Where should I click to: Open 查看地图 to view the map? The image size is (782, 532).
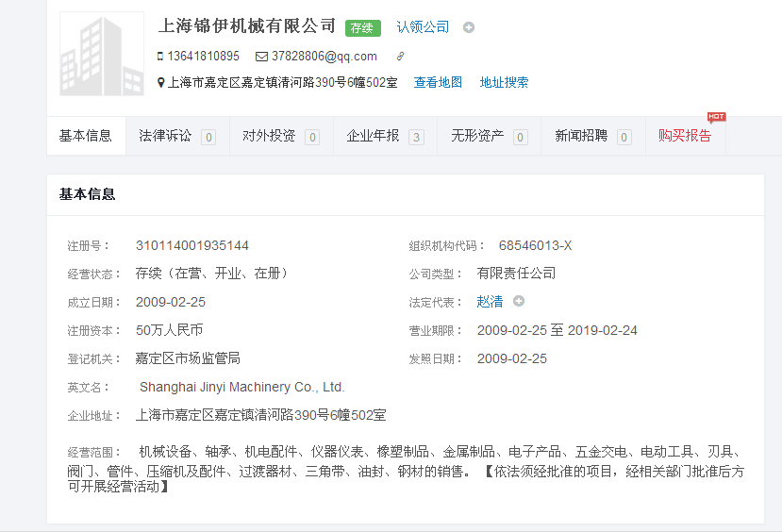point(438,83)
